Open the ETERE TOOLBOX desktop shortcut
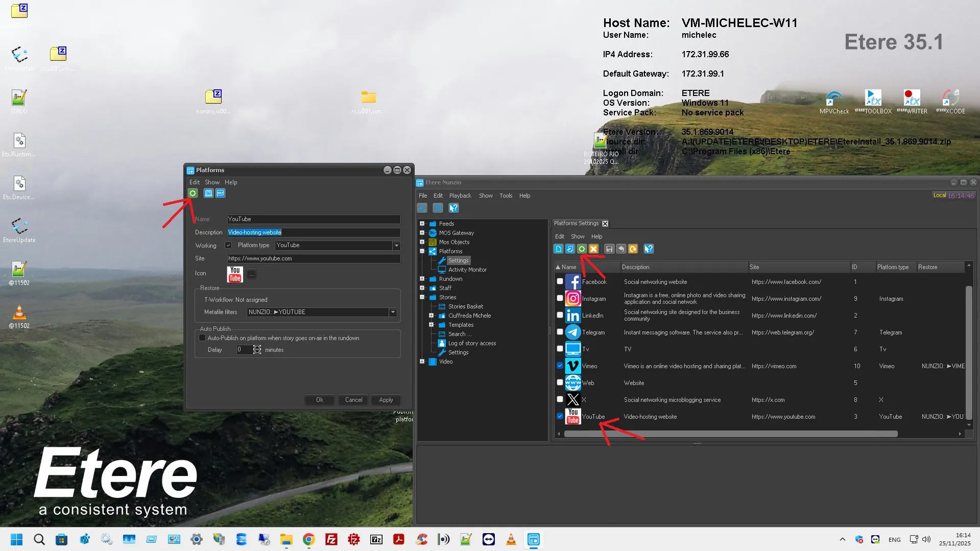This screenshot has width=980, height=551. click(x=873, y=101)
